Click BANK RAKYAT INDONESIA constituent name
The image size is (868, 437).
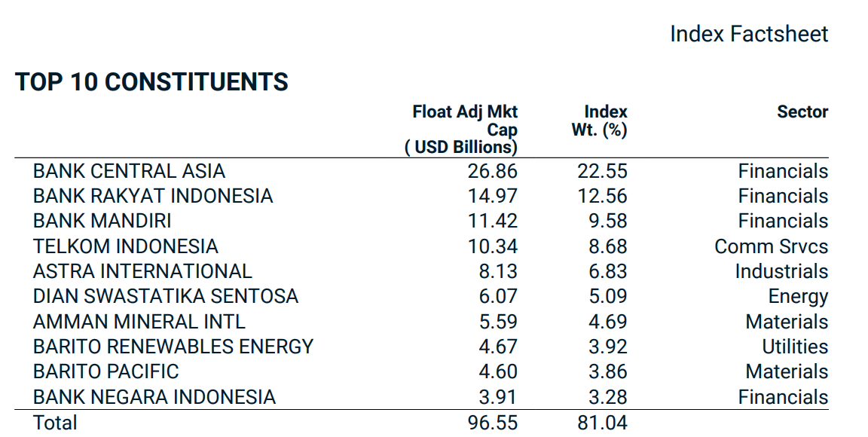tap(153, 196)
